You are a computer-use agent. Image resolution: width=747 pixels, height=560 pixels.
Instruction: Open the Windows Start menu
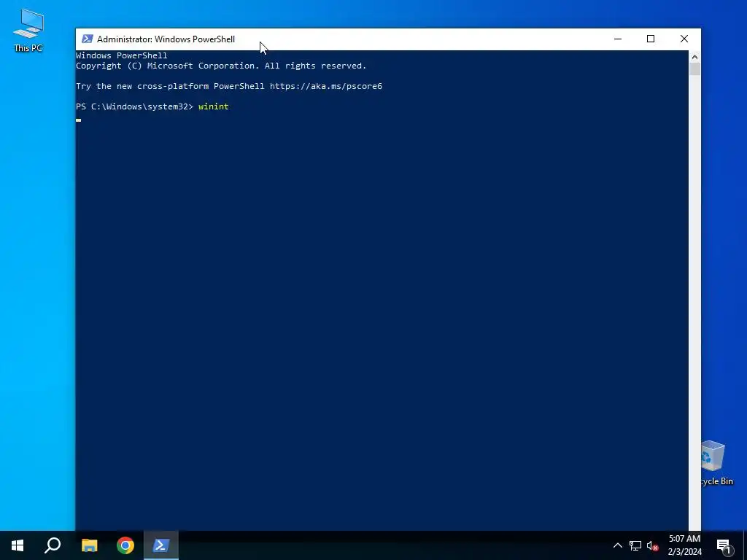point(18,545)
